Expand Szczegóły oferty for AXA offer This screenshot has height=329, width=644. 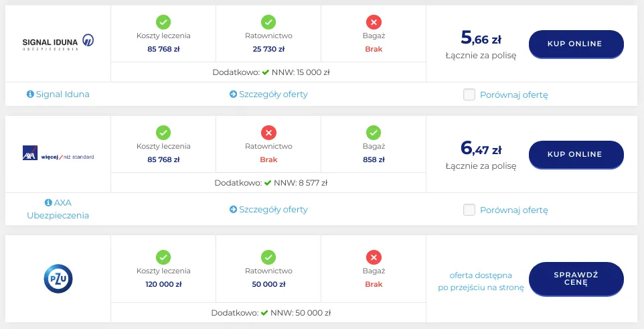pos(268,210)
